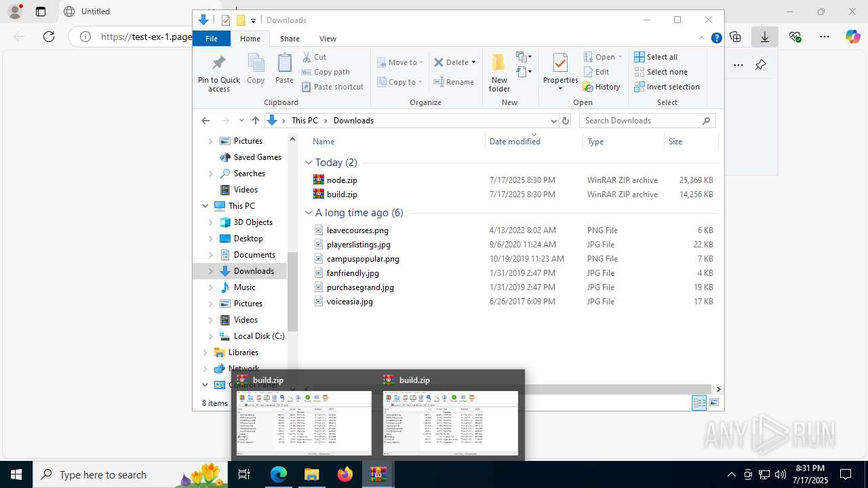The height and width of the screenshot is (488, 868).
Task: Collapse This PC tree node
Action: click(205, 206)
